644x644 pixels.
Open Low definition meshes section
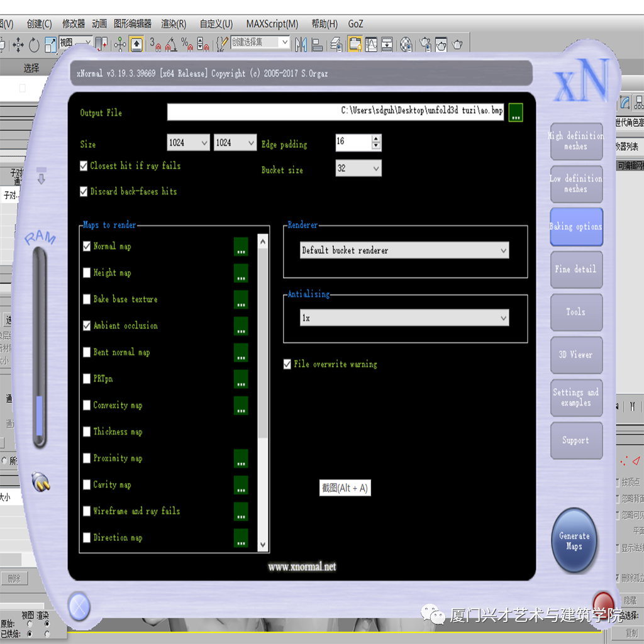tap(577, 184)
